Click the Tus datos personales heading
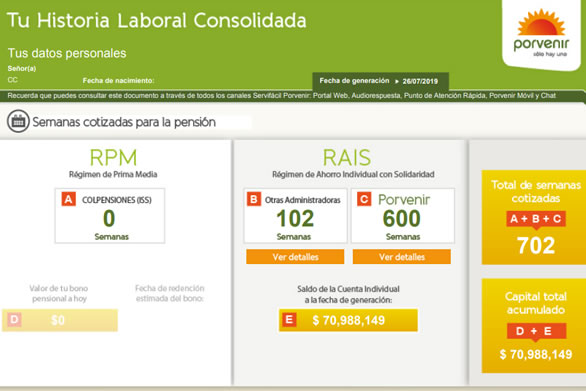 pyautogui.click(x=67, y=53)
